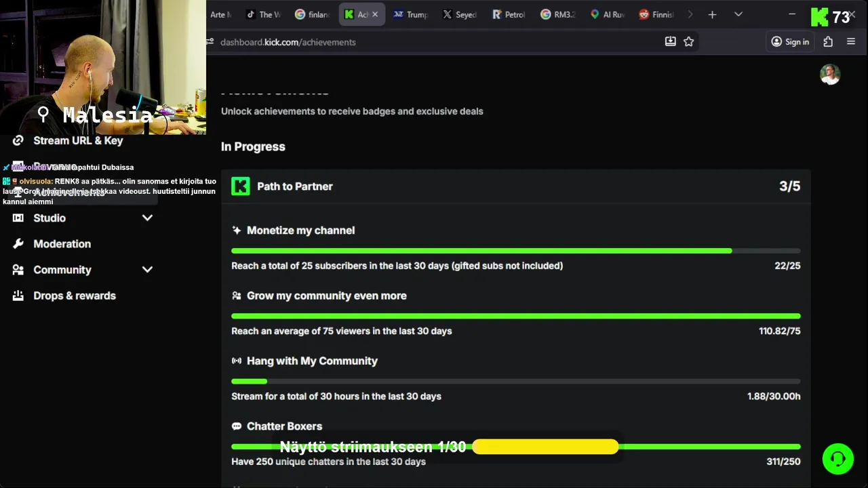This screenshot has width=868, height=488.
Task: Click the Studio sidebar label
Action: click(50, 218)
